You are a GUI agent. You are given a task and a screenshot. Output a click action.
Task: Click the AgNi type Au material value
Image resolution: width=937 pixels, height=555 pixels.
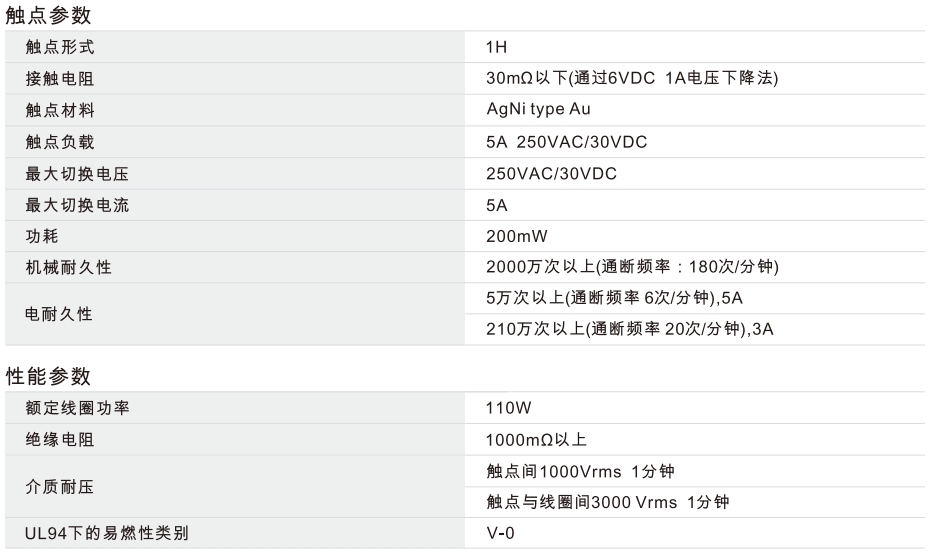[544, 110]
